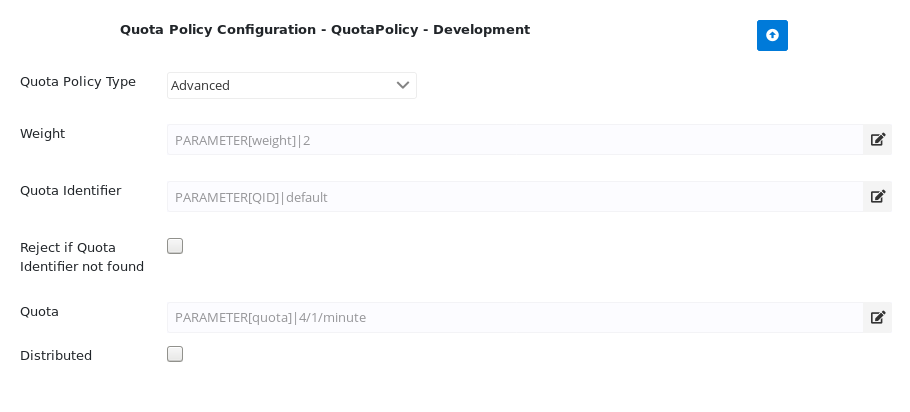This screenshot has width=910, height=412.
Task: Click the blue up-arrow button
Action: point(772,35)
